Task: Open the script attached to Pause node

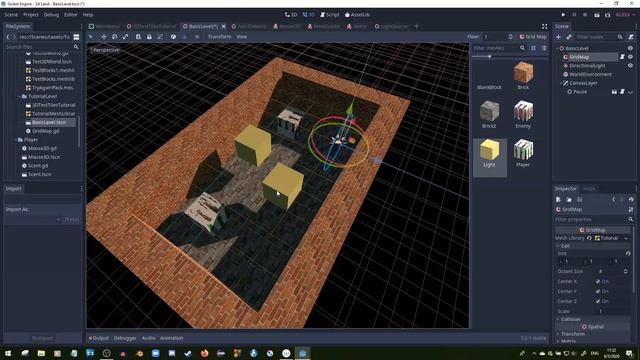Action: tap(622, 92)
